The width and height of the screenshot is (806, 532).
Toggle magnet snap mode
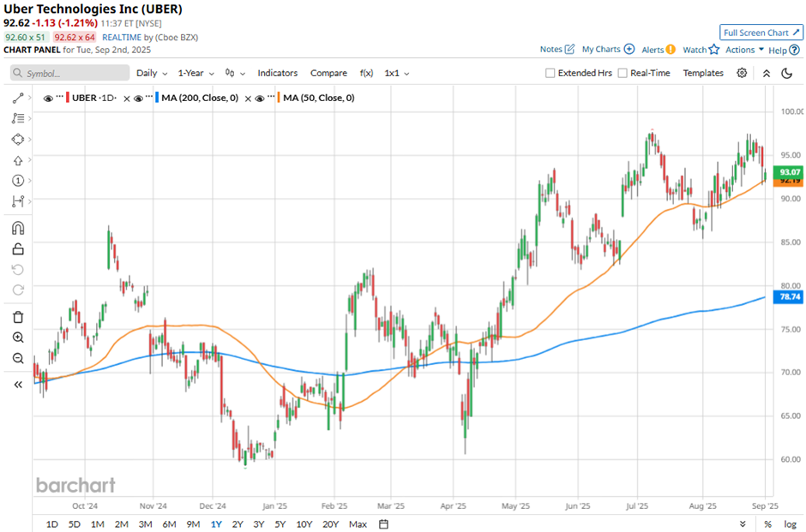[18, 228]
